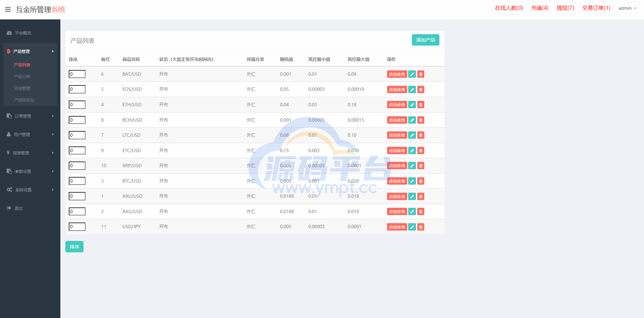
Task: Delete XAU/USD using the trash icon
Action: pyautogui.click(x=421, y=196)
